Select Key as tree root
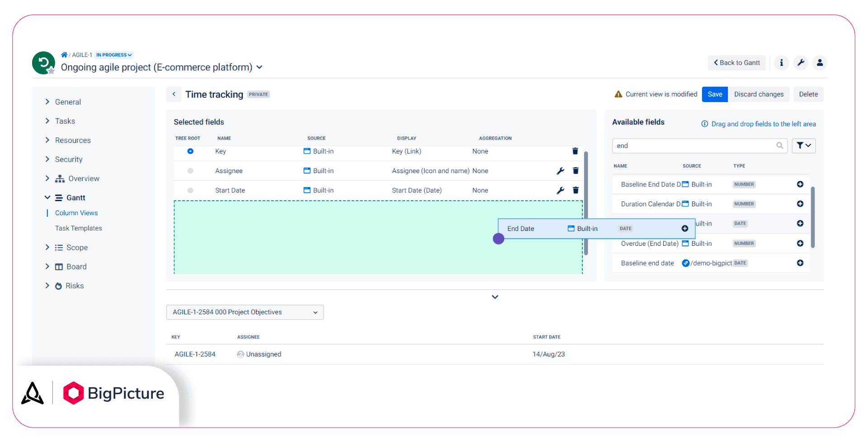 click(x=190, y=151)
